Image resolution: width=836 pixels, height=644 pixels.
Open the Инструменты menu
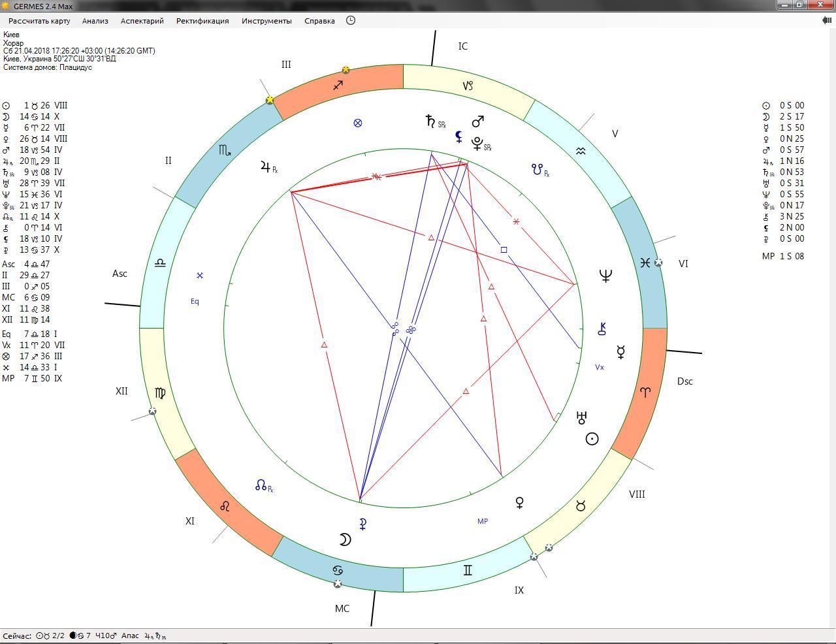pyautogui.click(x=266, y=21)
